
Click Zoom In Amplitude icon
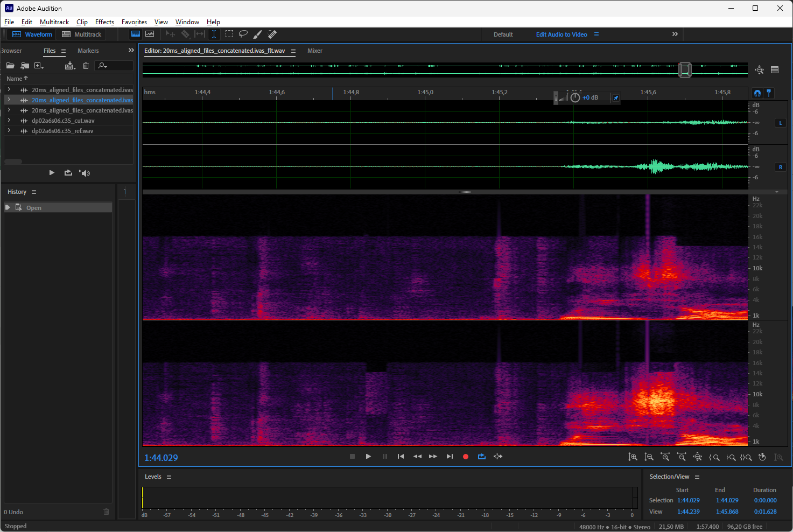633,457
